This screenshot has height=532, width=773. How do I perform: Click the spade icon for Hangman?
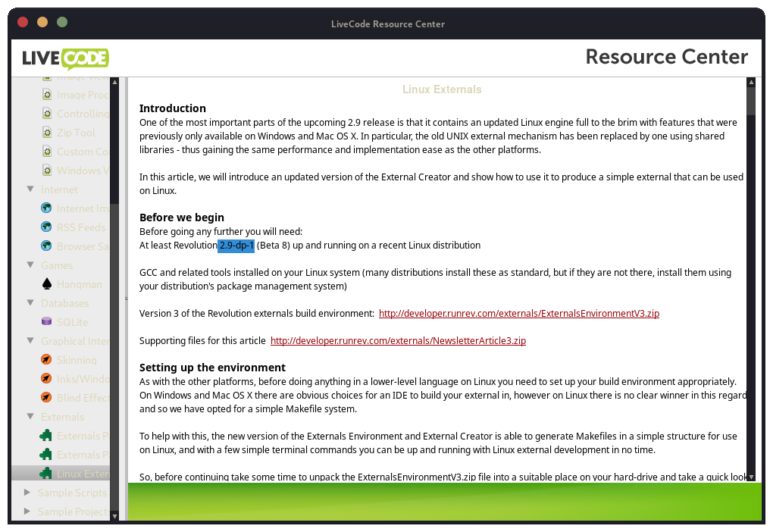click(x=47, y=284)
